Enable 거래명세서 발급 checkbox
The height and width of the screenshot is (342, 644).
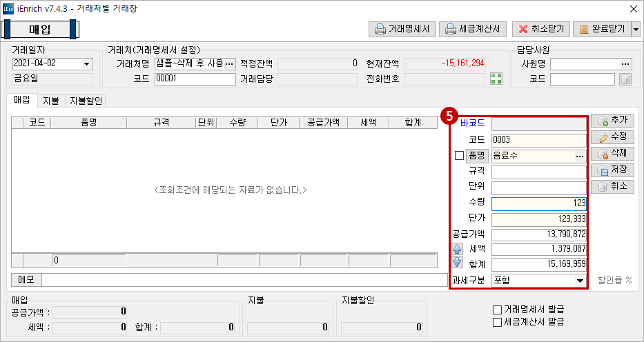pyautogui.click(x=497, y=310)
